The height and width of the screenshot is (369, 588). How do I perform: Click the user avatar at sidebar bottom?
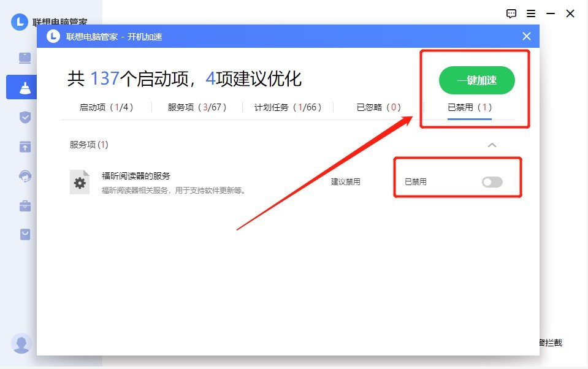coord(21,343)
